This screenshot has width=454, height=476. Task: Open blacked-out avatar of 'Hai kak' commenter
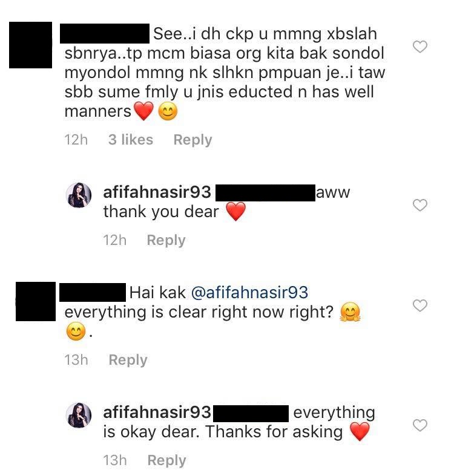(x=36, y=301)
